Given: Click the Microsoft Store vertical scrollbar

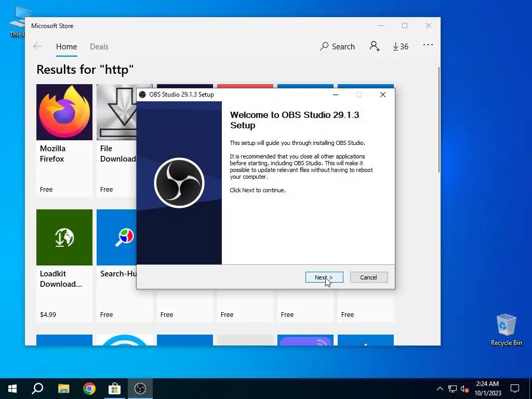Looking at the screenshot, I should tap(439, 119).
